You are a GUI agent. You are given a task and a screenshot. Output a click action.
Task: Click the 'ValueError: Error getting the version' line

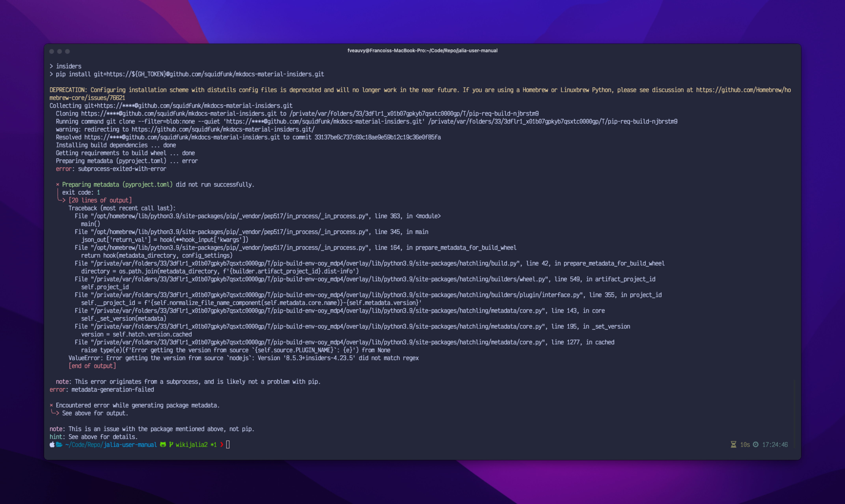(x=243, y=358)
